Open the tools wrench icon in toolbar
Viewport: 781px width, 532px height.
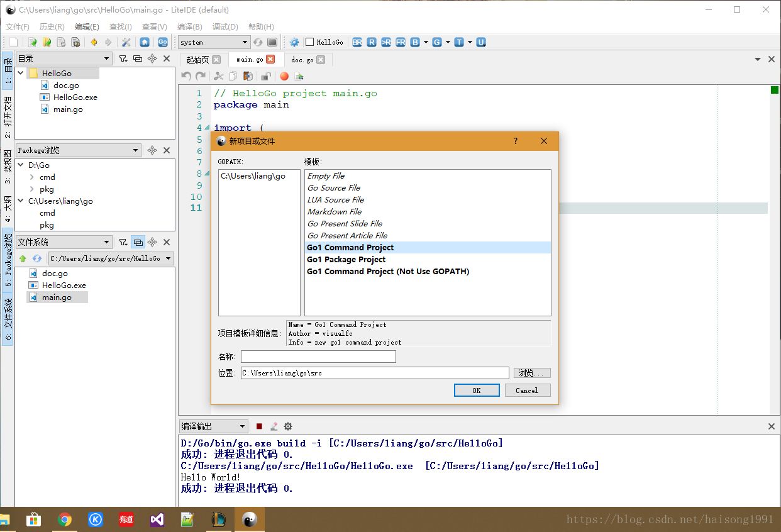click(126, 42)
